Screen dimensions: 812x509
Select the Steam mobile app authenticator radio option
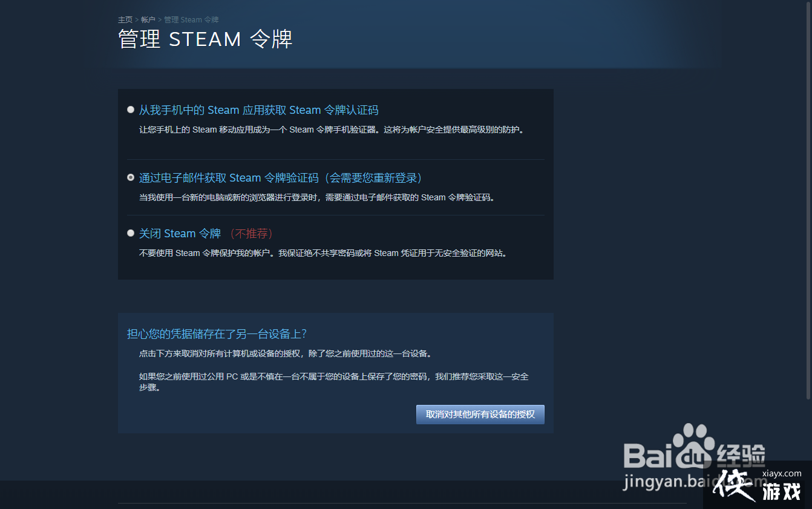[x=131, y=110]
